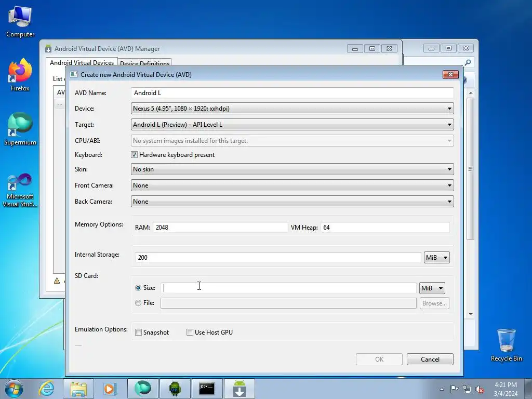Viewport: 532px width, 399px height.
Task: Enable Use Host GPU checkbox
Action: pos(190,332)
